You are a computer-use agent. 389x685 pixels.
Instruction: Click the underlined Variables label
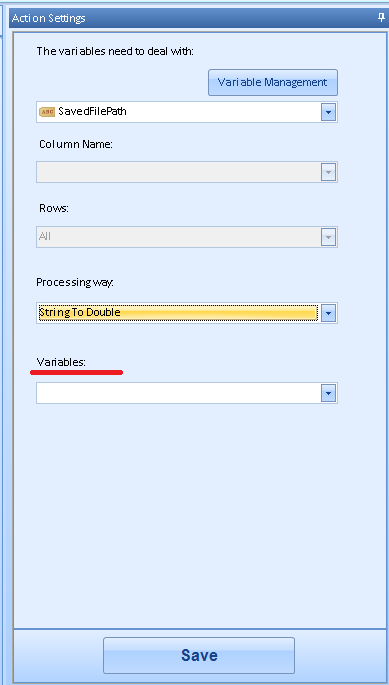[x=61, y=362]
